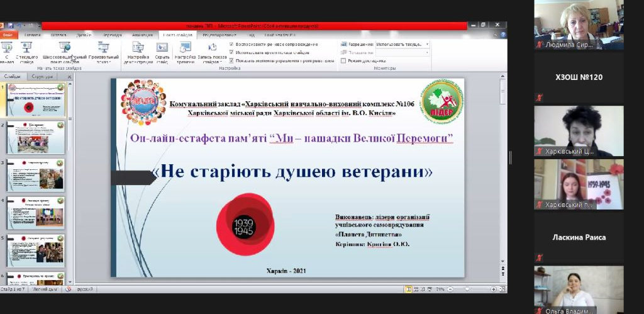The image size is (644, 314).
Task: Switch to Структура pane tab
Action: [x=42, y=76]
